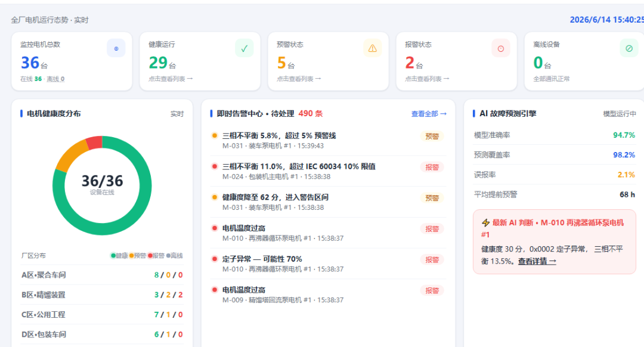Select the M-010 电机温度过高 alert
The width and height of the screenshot is (644, 347).
[328, 233]
